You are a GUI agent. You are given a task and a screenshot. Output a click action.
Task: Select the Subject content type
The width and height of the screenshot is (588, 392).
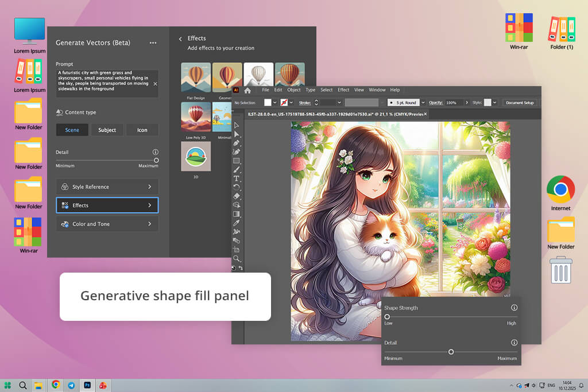click(107, 130)
